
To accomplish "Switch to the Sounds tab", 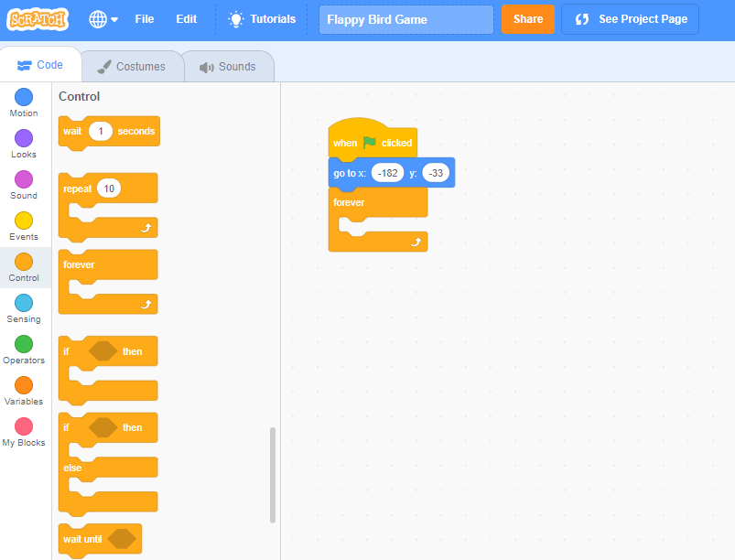I will [228, 67].
